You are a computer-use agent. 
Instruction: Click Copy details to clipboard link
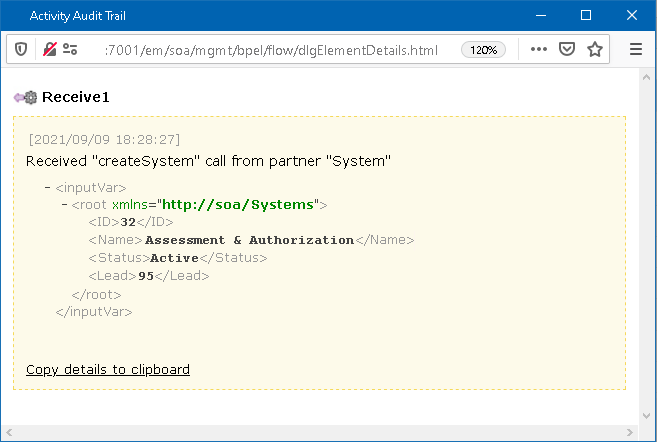(108, 369)
